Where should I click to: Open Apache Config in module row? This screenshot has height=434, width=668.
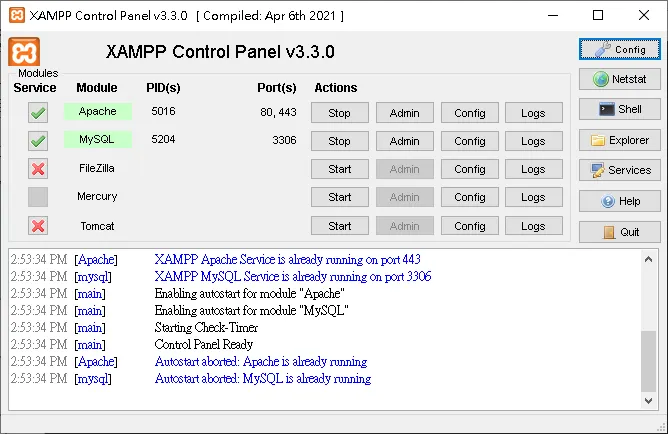point(470,113)
